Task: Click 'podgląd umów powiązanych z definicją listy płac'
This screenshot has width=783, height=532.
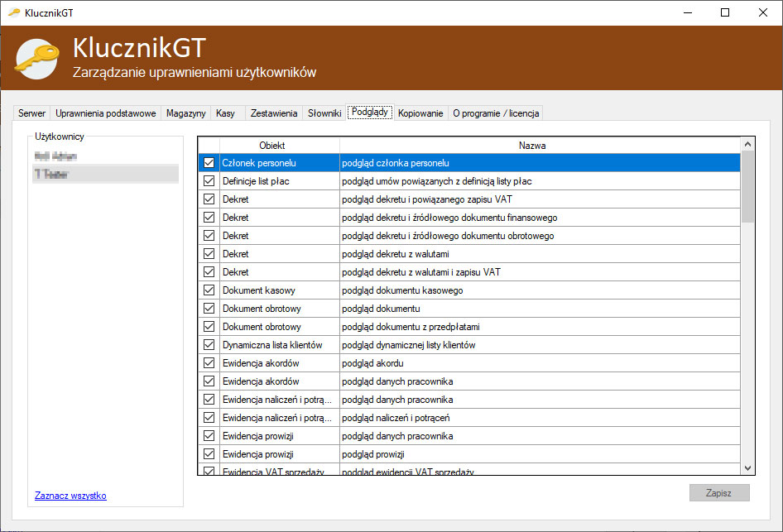Action: click(540, 180)
